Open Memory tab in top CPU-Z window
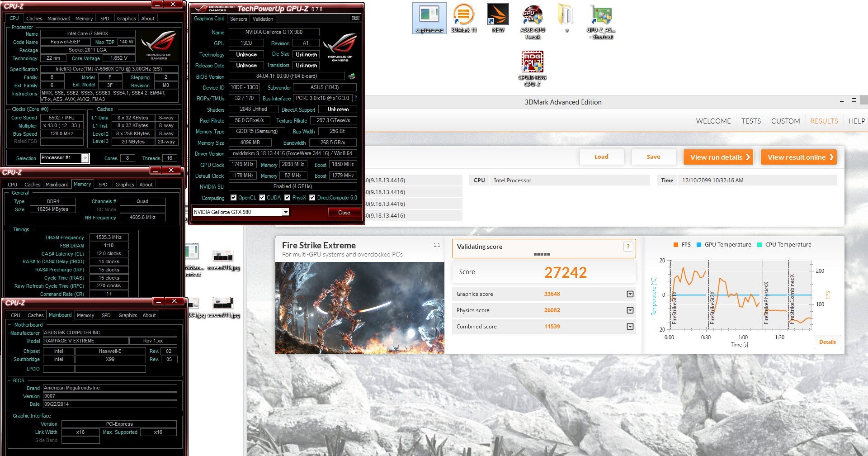The width and height of the screenshot is (868, 456). pos(84,19)
